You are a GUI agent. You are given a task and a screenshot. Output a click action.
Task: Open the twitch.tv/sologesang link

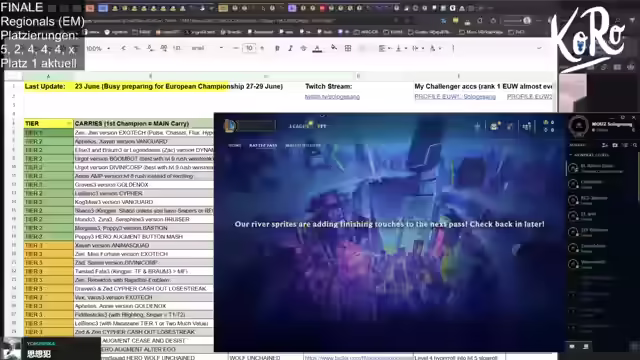332,97
